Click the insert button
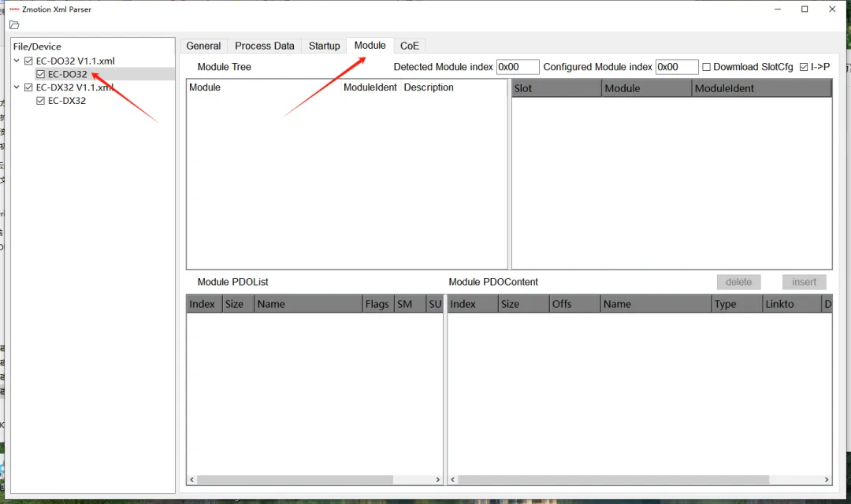The height and width of the screenshot is (504, 851). click(x=804, y=282)
